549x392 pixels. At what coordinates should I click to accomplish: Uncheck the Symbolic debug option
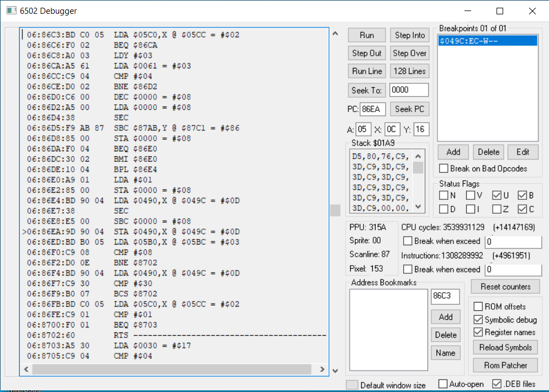tap(478, 320)
